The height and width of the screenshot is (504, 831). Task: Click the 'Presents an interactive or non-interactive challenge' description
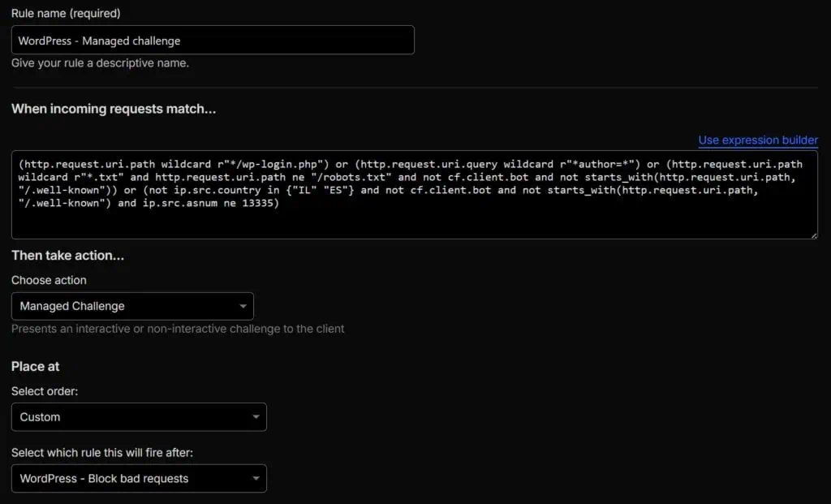click(178, 329)
